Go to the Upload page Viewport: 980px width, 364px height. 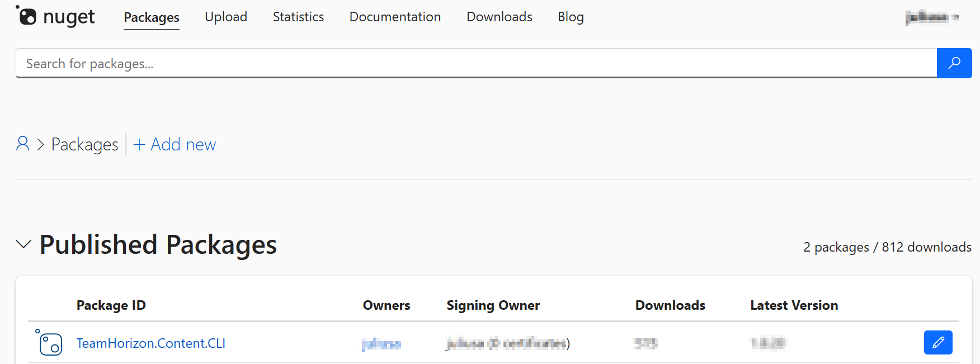click(226, 17)
